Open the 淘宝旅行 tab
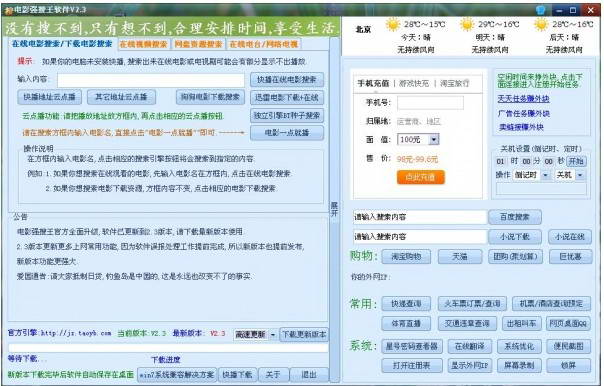The image size is (604, 386). pos(455,83)
